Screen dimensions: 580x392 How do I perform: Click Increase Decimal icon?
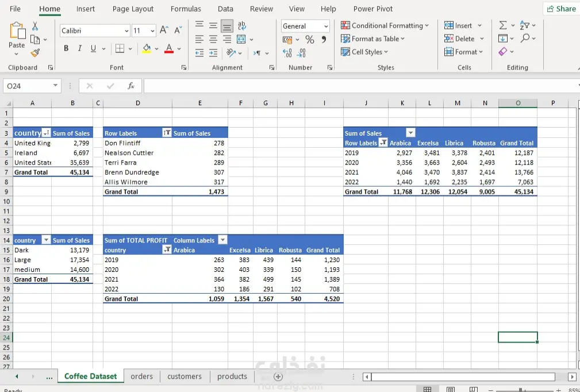287,53
